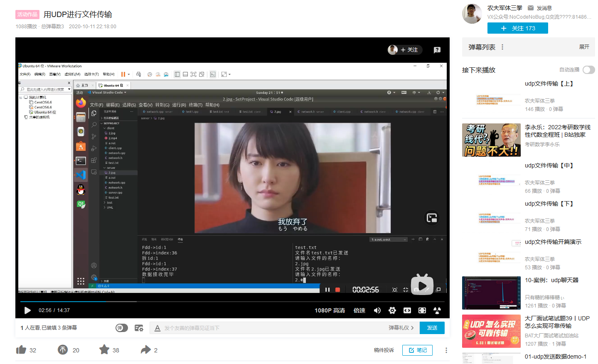Give a coin with the coin icon
Image resolution: width=598 pixels, height=364 pixels.
point(63,350)
